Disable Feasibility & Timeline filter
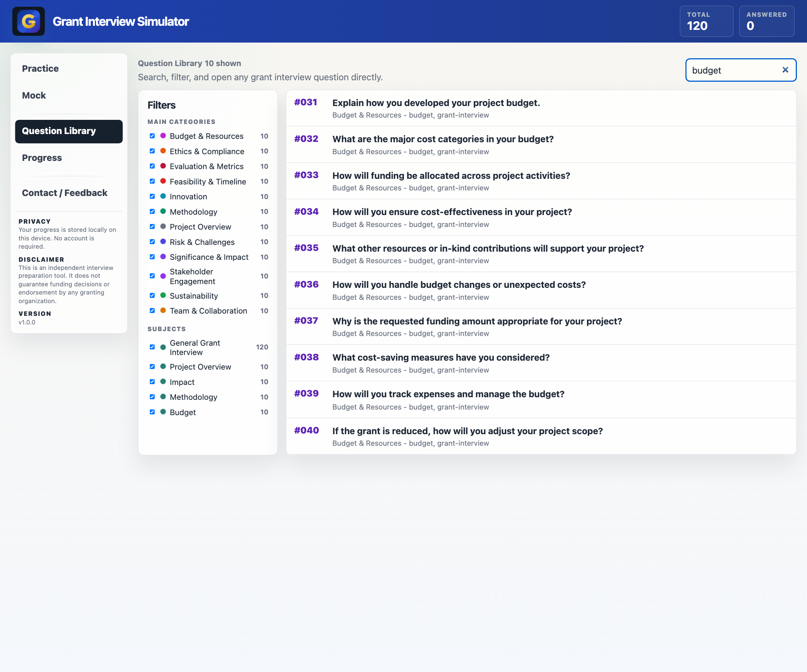This screenshot has width=807, height=672. [x=152, y=181]
